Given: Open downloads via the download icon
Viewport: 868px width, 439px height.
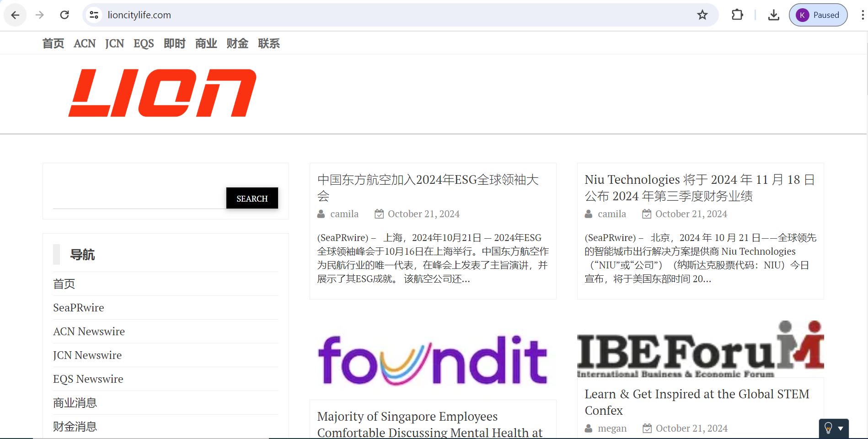Looking at the screenshot, I should pos(773,15).
